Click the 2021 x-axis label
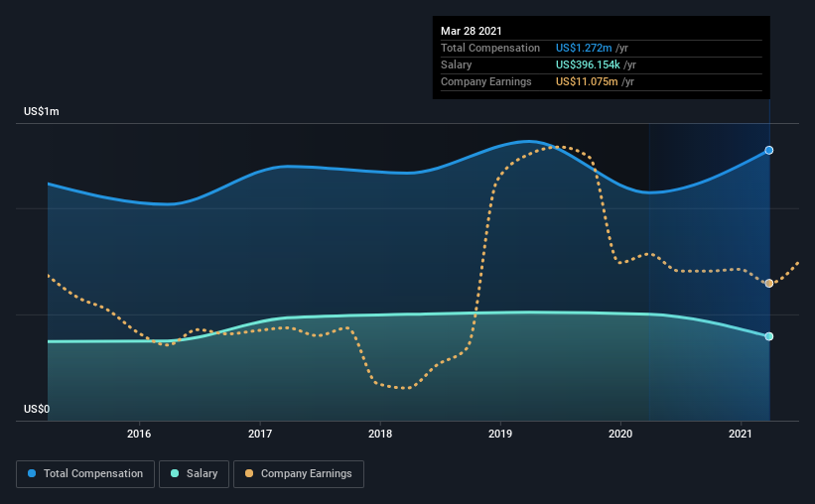 pyautogui.click(x=741, y=434)
